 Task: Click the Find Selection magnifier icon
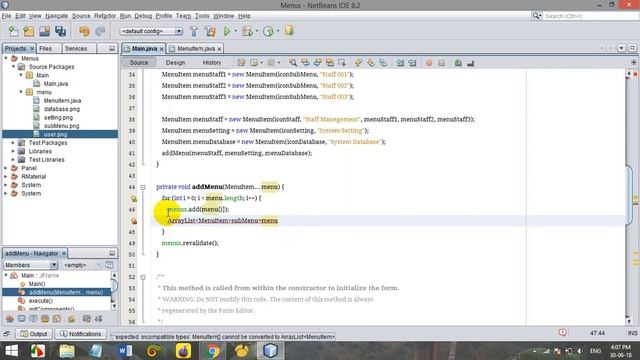coord(293,63)
